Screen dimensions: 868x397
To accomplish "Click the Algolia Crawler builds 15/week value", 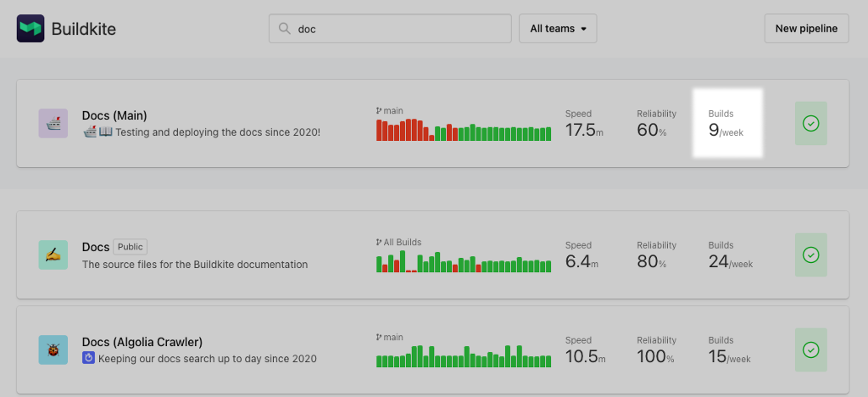I will pyautogui.click(x=730, y=356).
